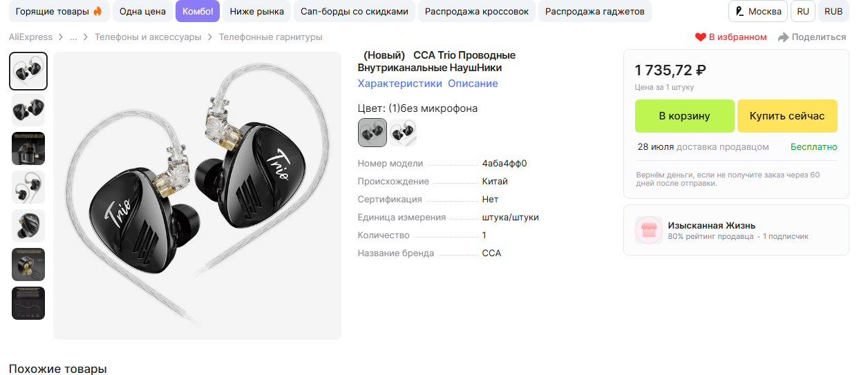Open the Комбо! tab

(x=198, y=12)
